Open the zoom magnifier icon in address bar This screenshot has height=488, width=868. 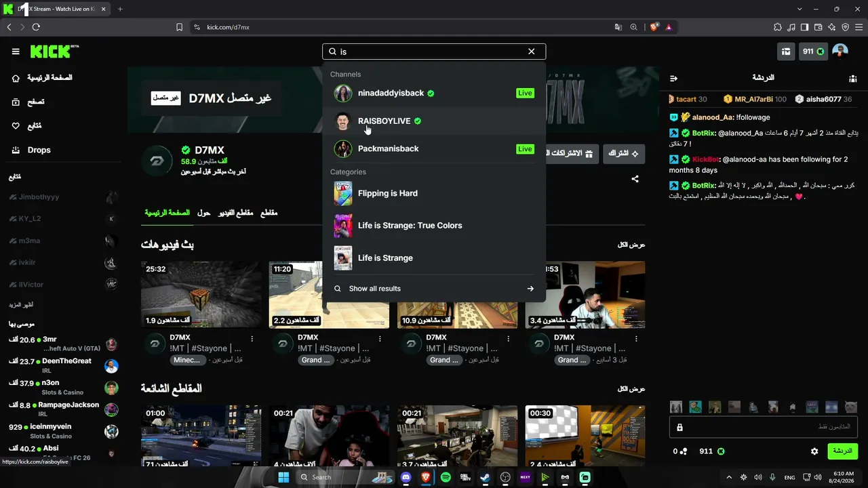pos(633,27)
